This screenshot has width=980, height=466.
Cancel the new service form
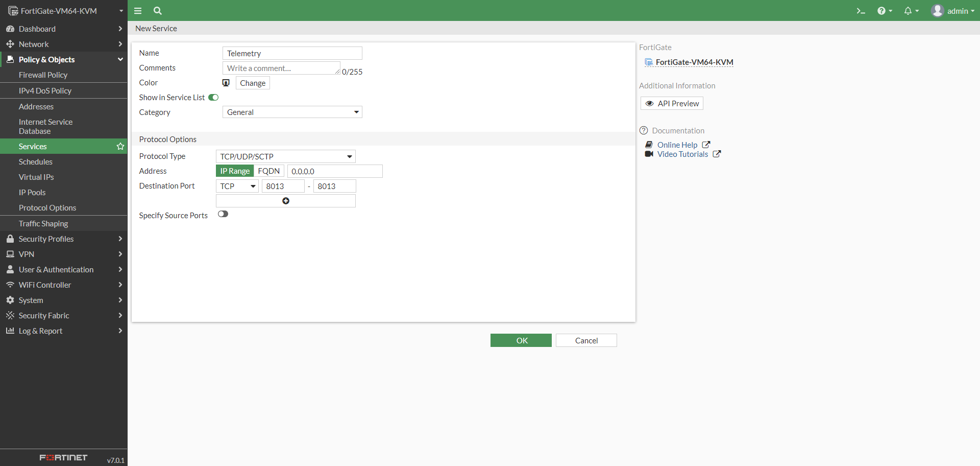tap(586, 340)
